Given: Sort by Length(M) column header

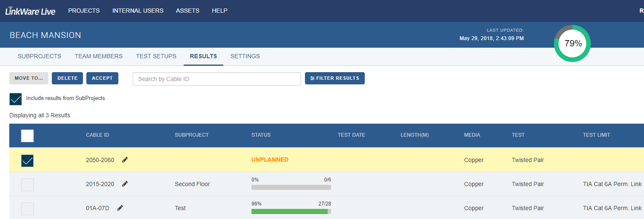Looking at the screenshot, I should [x=414, y=135].
